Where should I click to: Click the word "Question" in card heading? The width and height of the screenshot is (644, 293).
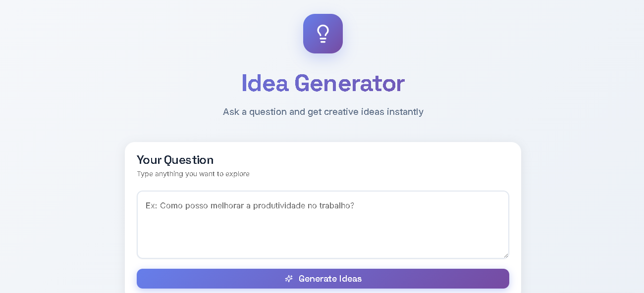click(x=189, y=160)
